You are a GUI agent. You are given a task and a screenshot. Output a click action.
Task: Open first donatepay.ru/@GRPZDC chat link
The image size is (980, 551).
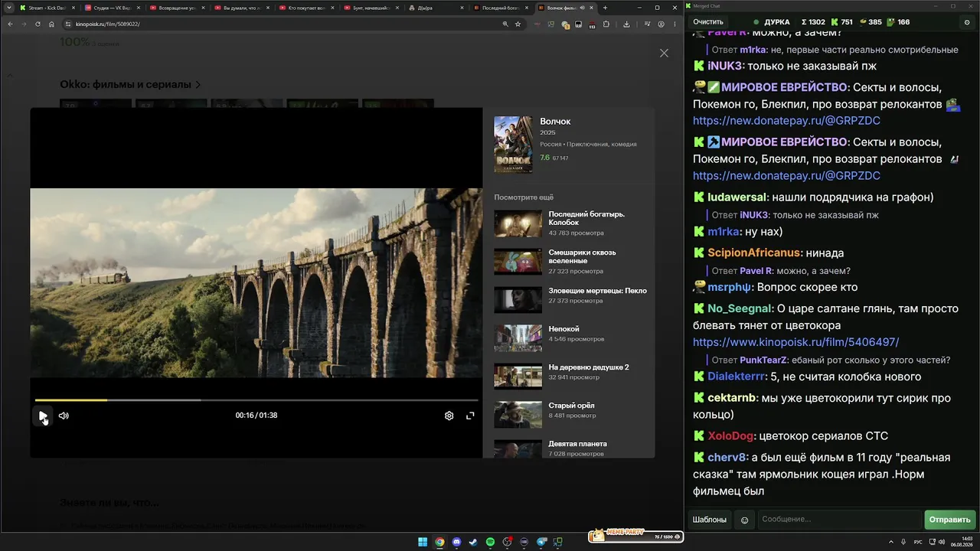tap(787, 120)
